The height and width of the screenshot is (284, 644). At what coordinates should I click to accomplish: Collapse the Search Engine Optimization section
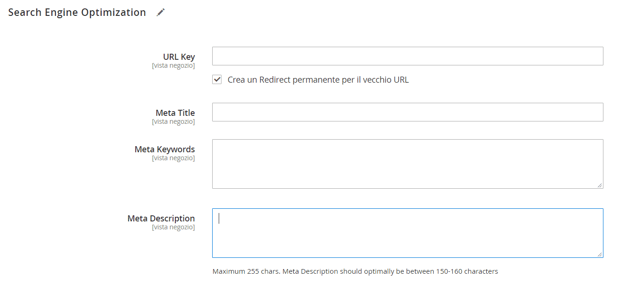tap(77, 13)
